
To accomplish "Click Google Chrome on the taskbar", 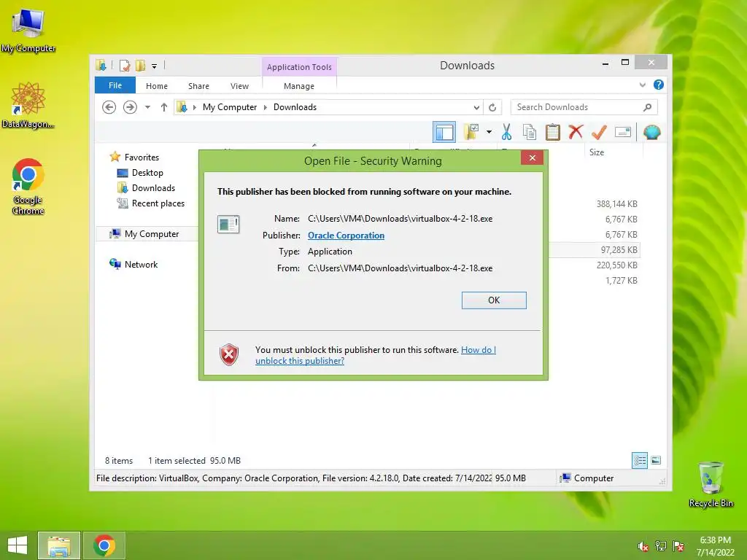I will [x=104, y=545].
